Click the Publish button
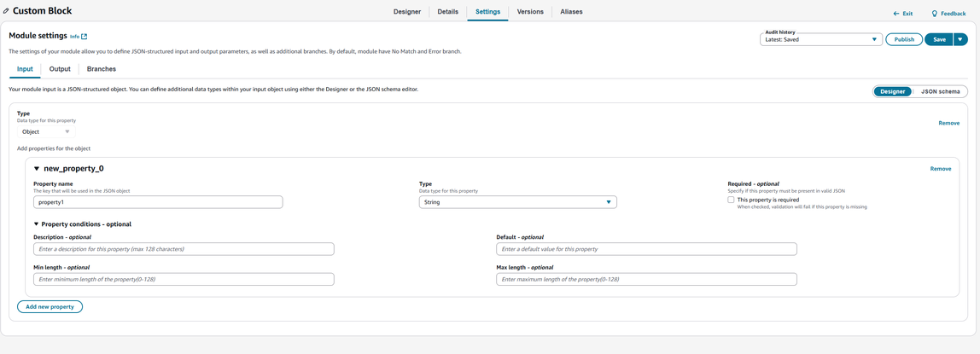Viewport: 980px width, 354px height. [904, 39]
